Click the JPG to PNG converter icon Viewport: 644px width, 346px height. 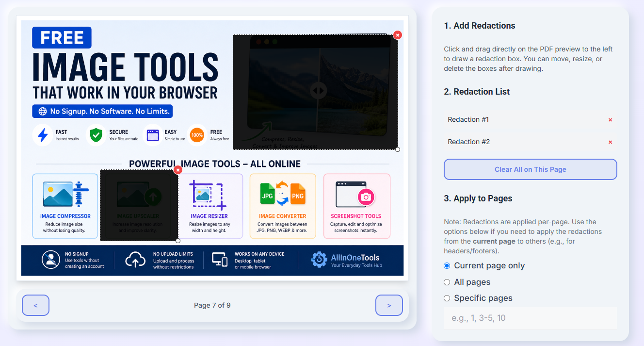click(282, 194)
